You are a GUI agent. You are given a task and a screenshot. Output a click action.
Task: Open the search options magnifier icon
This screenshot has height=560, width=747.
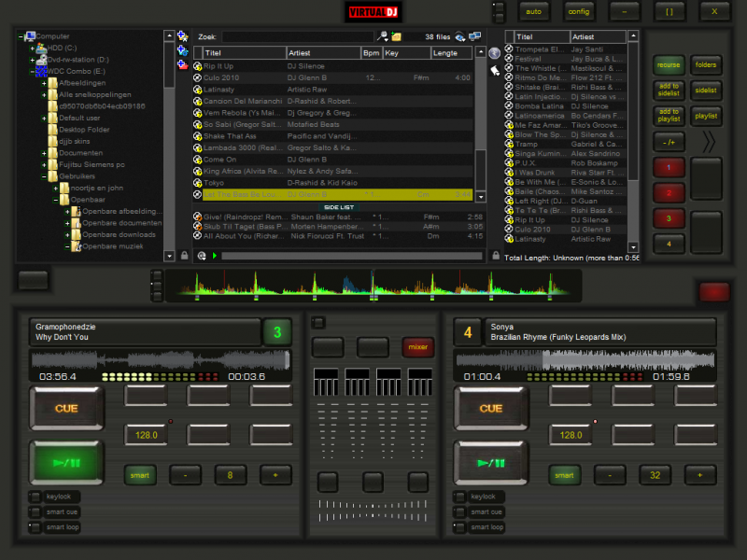click(x=382, y=36)
